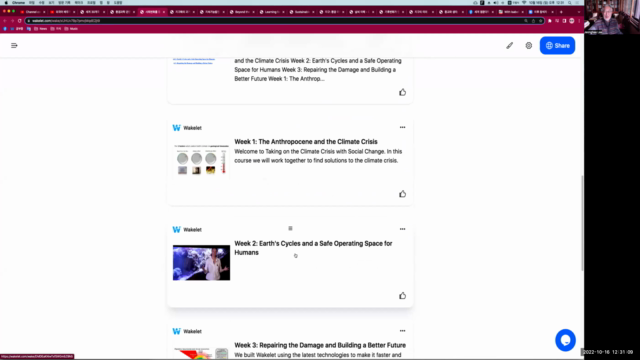Open a new tab with plus button

(x=561, y=12)
